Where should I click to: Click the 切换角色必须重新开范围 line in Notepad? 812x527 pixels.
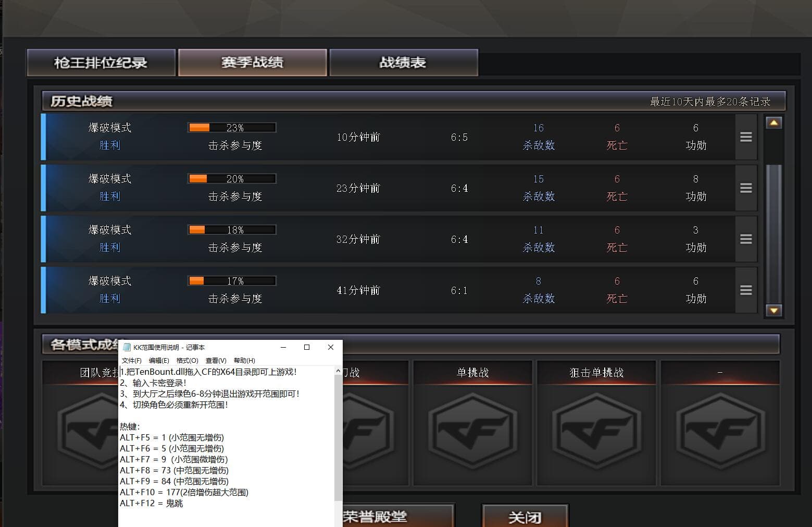(x=174, y=405)
